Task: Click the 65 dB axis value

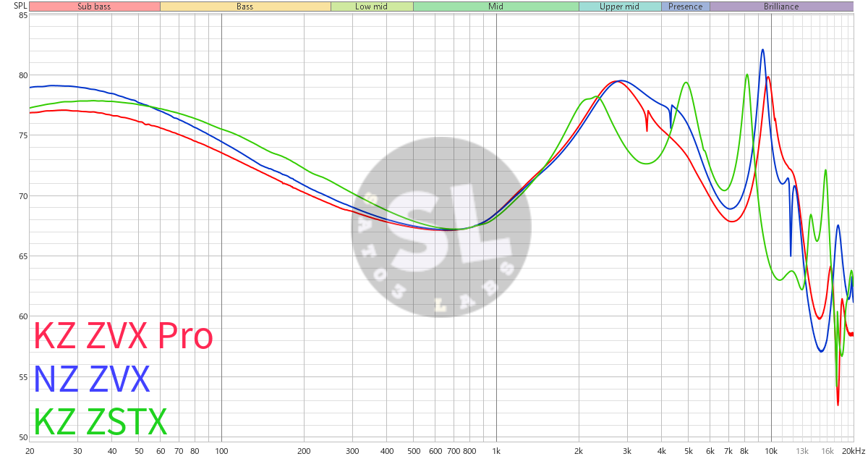Action: pyautogui.click(x=22, y=256)
